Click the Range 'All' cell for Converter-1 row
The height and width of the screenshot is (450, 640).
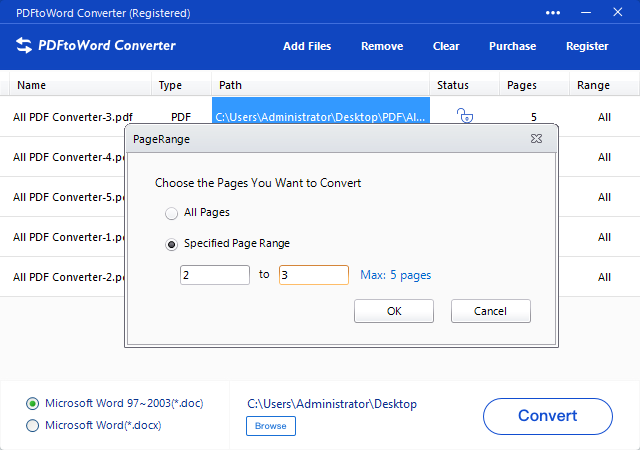coord(604,237)
